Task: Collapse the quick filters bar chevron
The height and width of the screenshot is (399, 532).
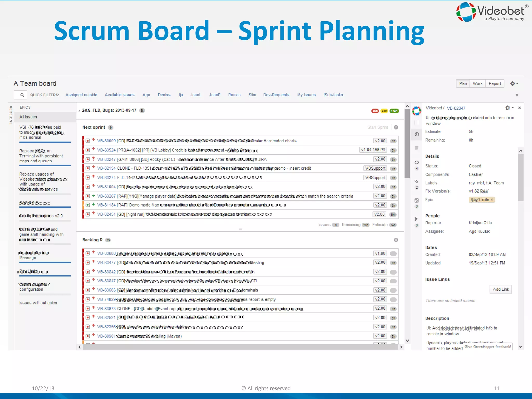Action: coord(517,95)
